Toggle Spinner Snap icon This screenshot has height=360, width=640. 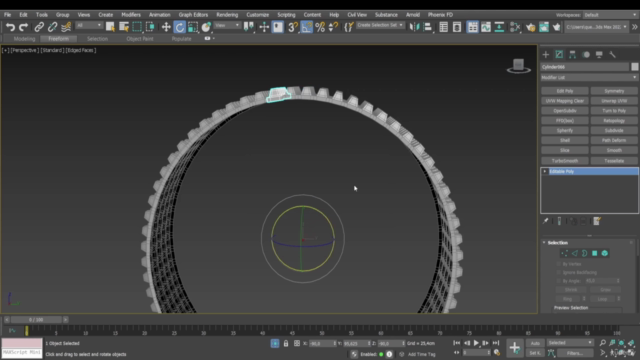click(x=333, y=27)
